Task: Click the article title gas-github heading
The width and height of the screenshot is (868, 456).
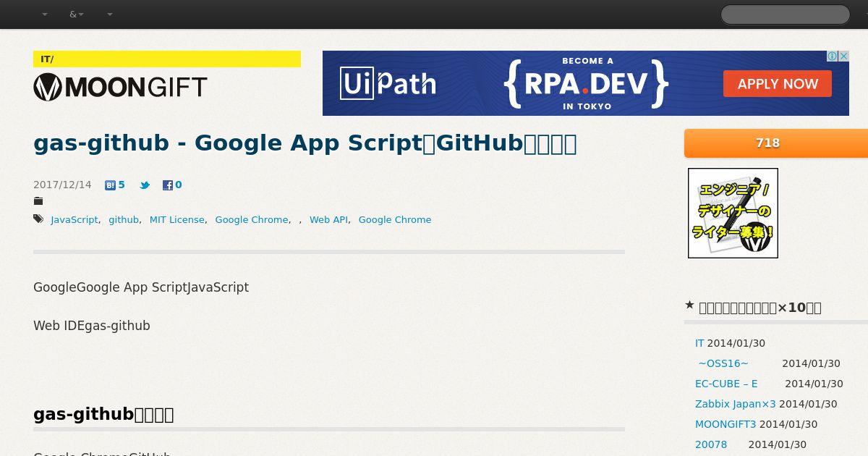Action: 305,143
